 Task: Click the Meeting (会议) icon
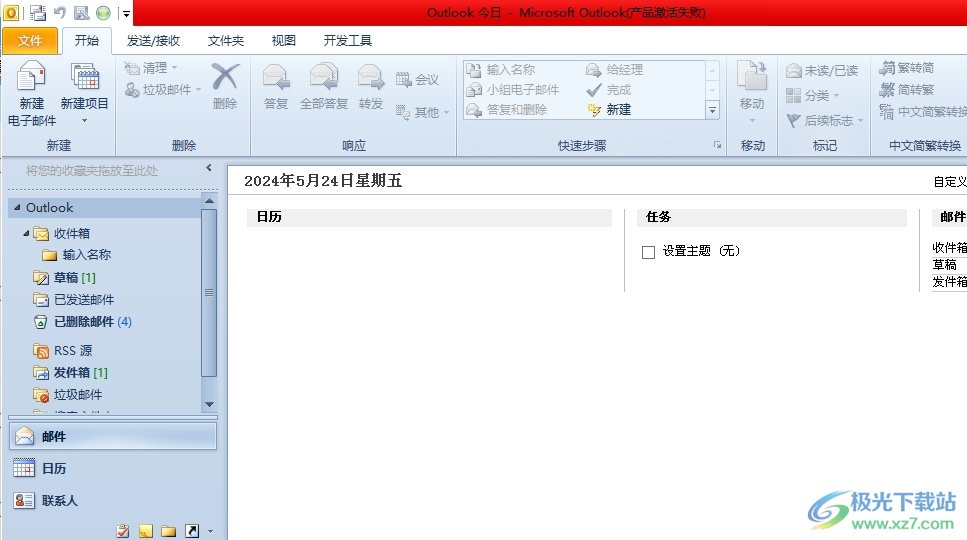coord(403,80)
